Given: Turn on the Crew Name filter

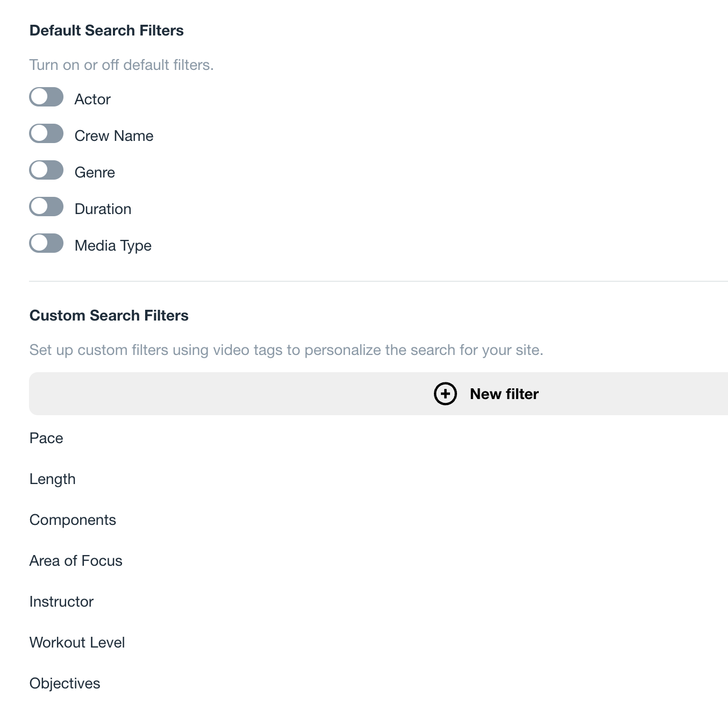Looking at the screenshot, I should pyautogui.click(x=46, y=133).
